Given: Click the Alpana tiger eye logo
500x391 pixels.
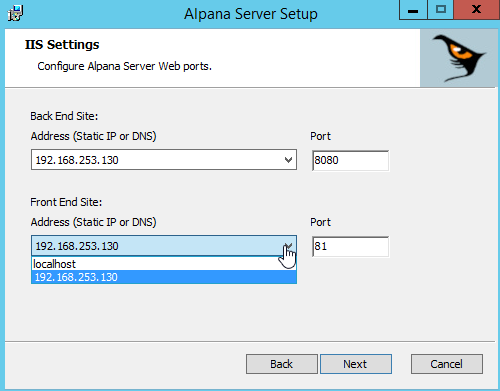Looking at the screenshot, I should 459,58.
